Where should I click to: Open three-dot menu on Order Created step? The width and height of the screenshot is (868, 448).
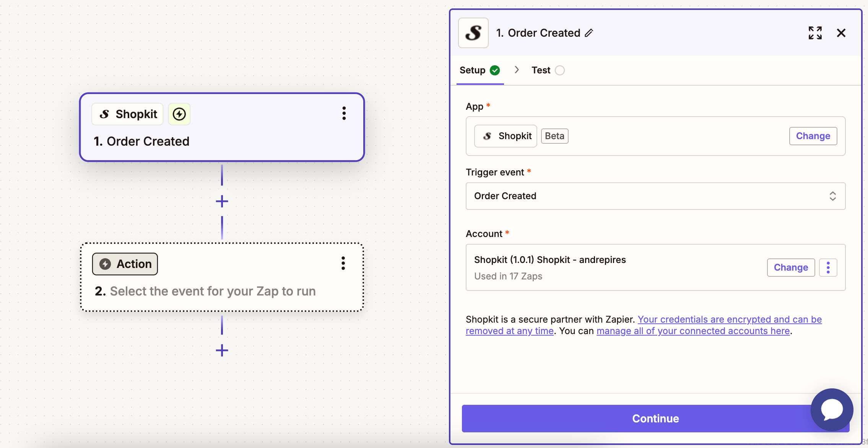pyautogui.click(x=344, y=114)
